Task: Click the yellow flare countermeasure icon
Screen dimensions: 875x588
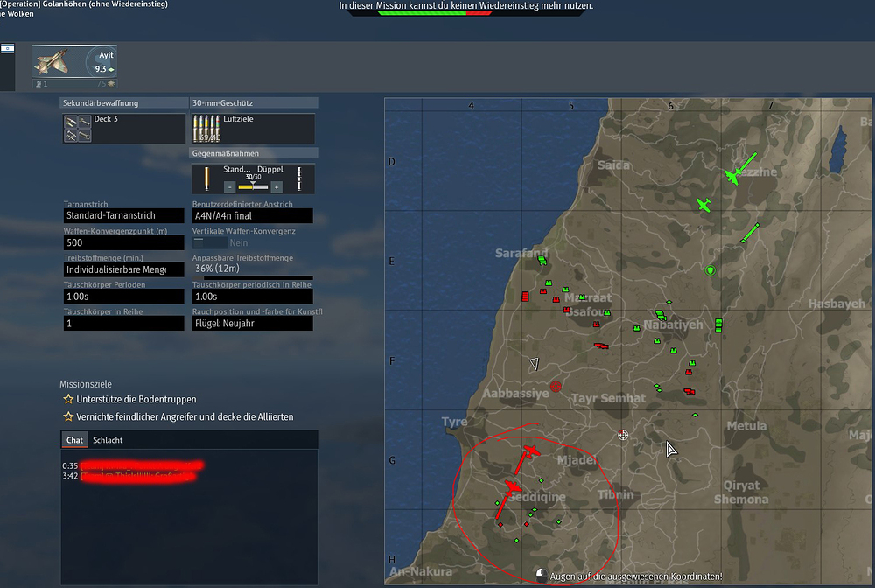Action: (x=206, y=178)
